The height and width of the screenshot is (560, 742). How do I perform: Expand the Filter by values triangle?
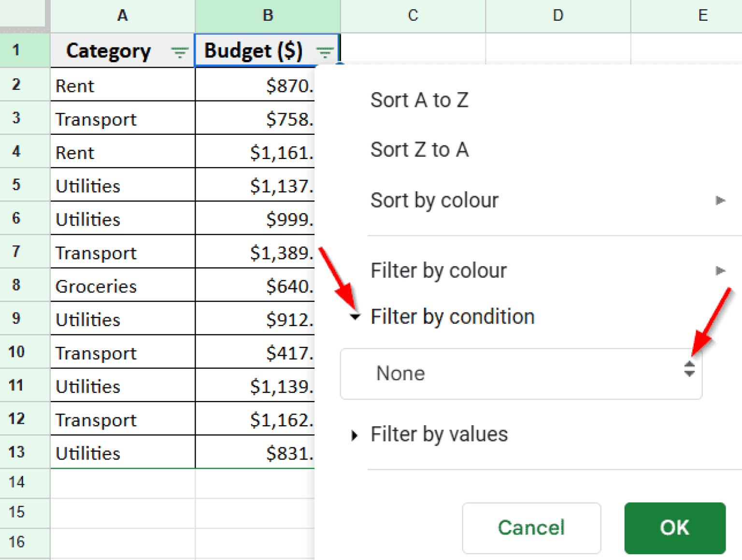(x=354, y=435)
